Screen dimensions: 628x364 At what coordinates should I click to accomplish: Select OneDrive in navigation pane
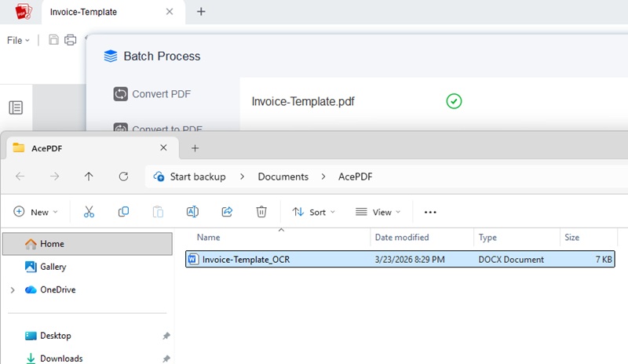57,289
